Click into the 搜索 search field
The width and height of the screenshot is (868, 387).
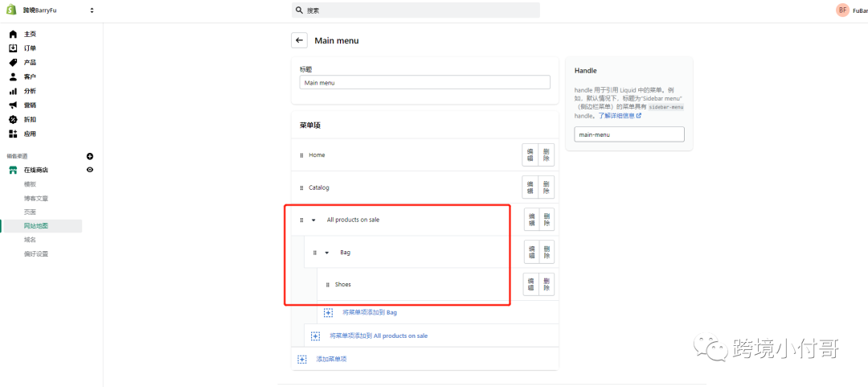pos(416,10)
